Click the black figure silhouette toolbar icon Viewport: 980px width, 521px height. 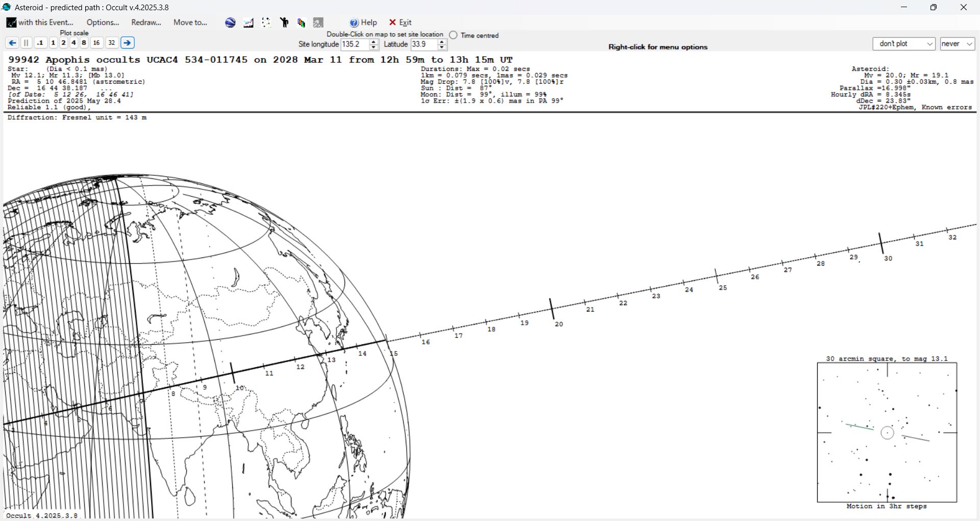click(284, 22)
